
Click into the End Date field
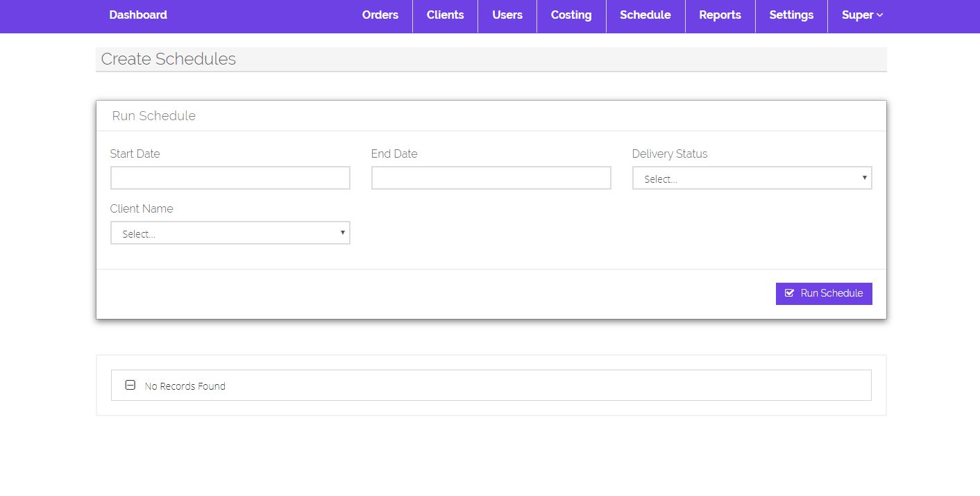tap(491, 179)
